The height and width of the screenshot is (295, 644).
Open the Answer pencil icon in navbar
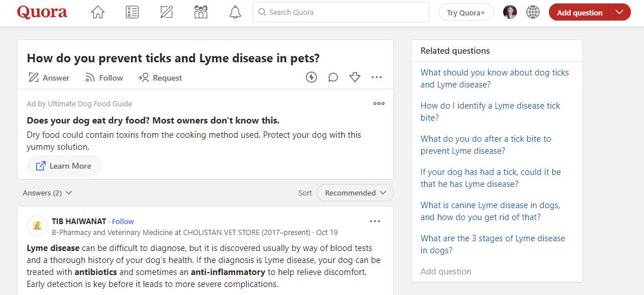click(167, 13)
